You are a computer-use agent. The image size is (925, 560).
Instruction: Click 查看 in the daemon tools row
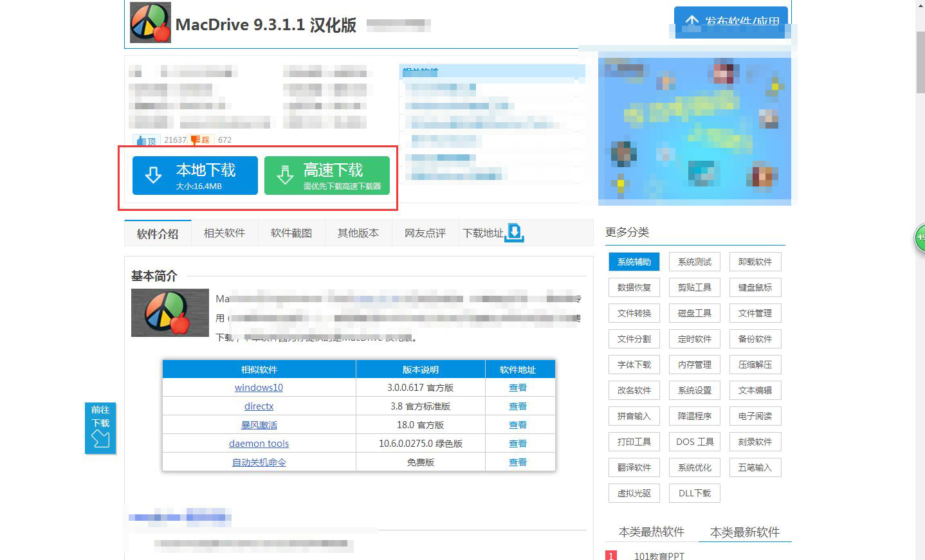coord(518,444)
